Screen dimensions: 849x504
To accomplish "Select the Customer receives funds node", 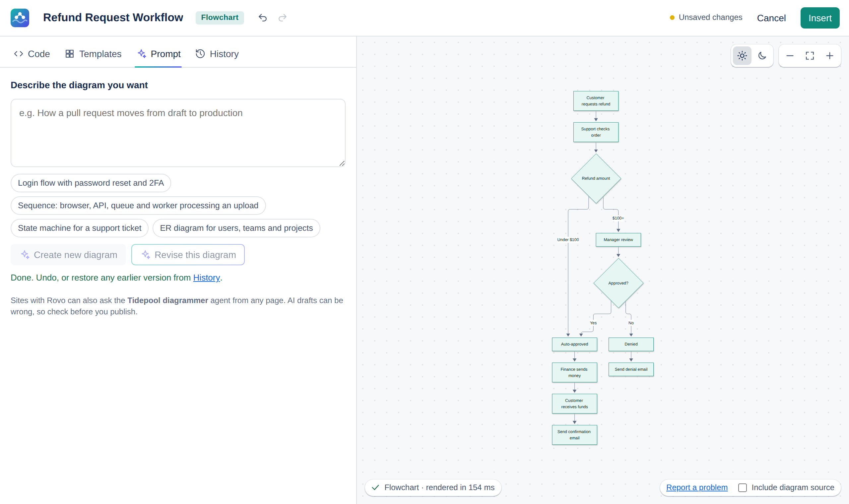I will tap(574, 404).
